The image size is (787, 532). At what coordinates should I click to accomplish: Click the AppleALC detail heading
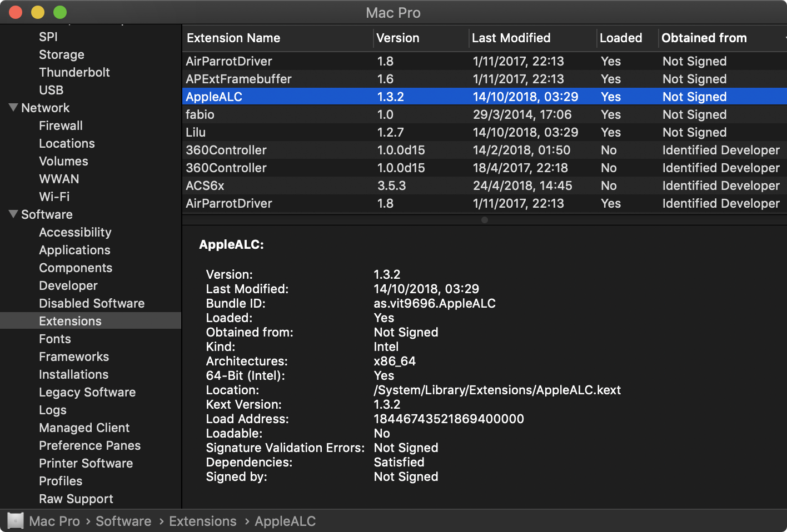click(231, 244)
